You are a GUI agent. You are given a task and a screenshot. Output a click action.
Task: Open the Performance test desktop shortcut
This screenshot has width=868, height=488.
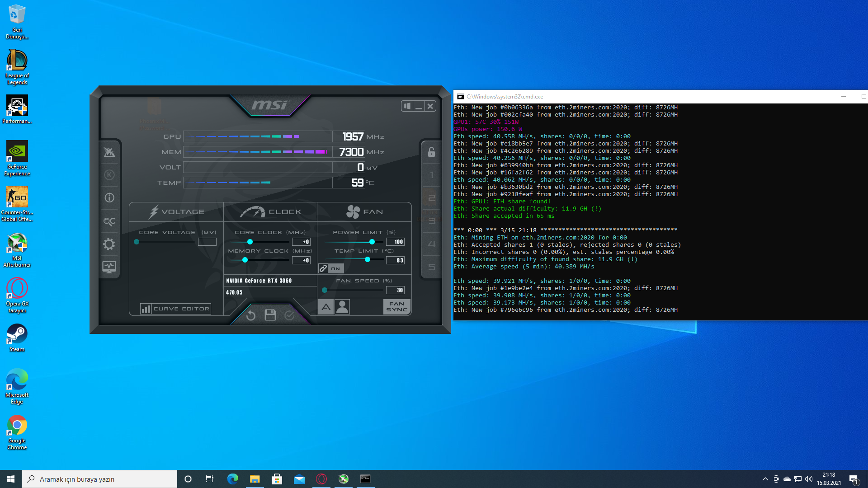17,109
